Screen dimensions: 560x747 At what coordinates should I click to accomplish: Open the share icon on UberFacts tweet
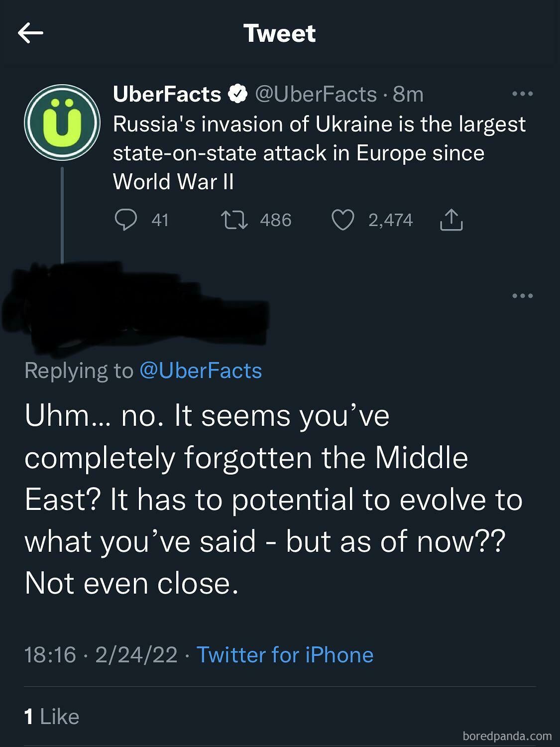pos(452,220)
